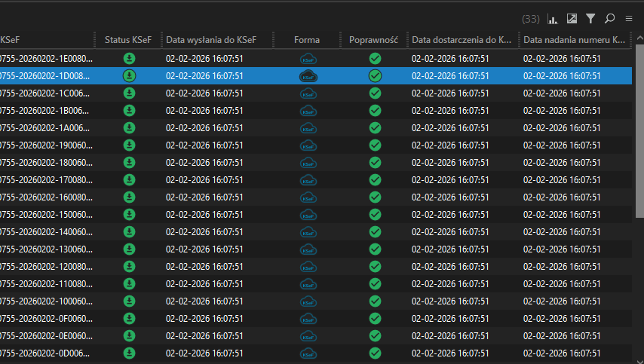The height and width of the screenshot is (364, 644).
Task: Click KSeF cloud icon in selected 1D008 row
Action: coord(307,75)
